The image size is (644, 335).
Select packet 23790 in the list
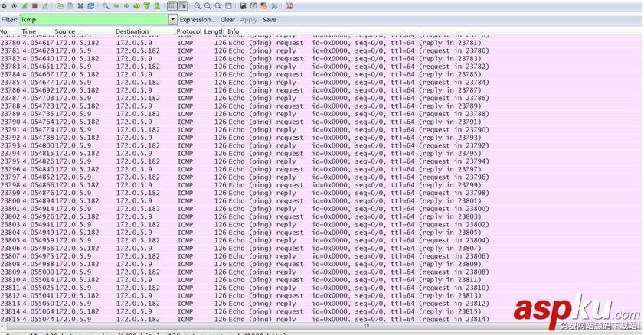point(320,122)
